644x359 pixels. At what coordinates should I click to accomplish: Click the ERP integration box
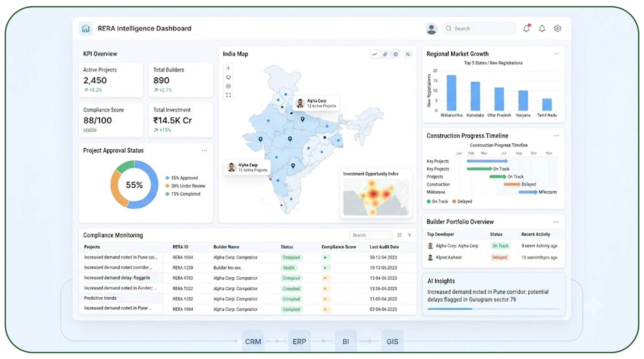click(x=299, y=341)
